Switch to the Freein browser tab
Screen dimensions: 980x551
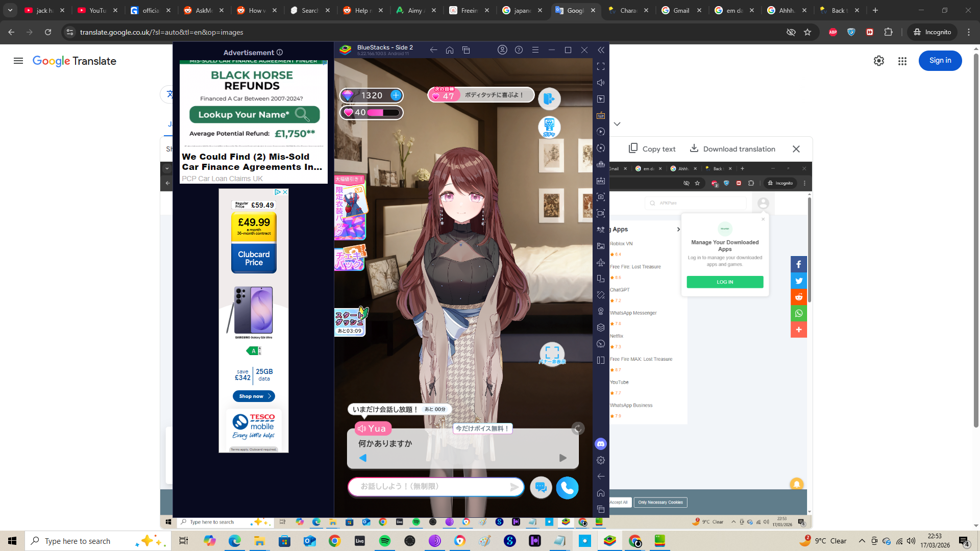tap(469, 10)
